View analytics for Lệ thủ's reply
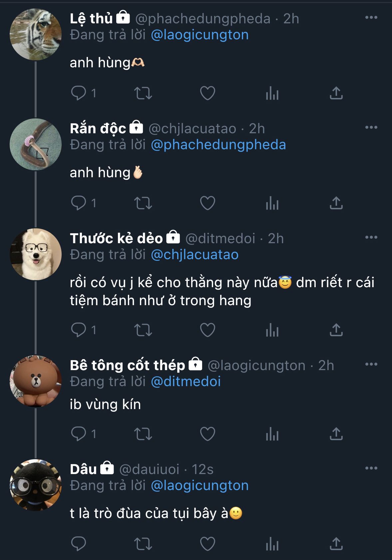The image size is (392, 560). 272,93
